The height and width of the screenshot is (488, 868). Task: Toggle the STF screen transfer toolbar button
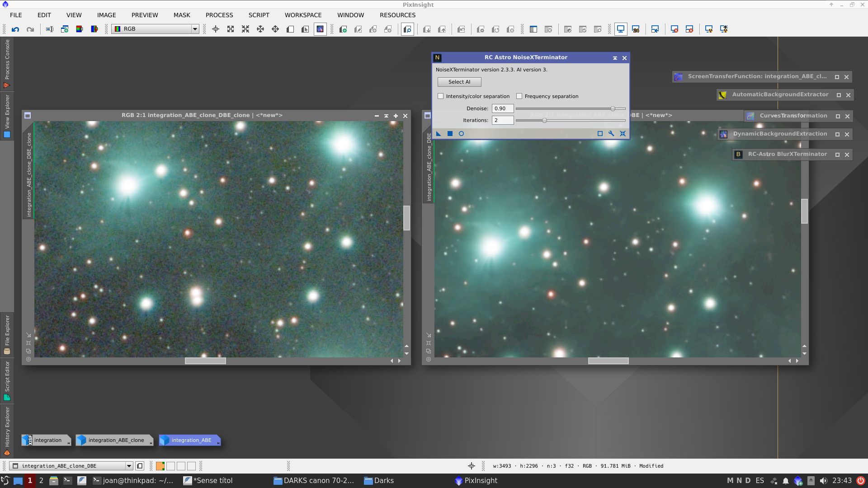tap(621, 29)
